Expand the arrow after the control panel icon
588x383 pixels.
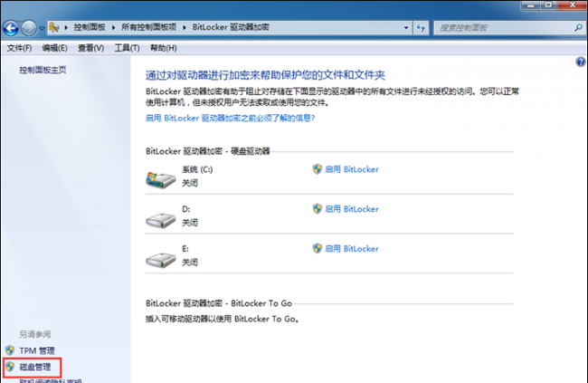66,27
